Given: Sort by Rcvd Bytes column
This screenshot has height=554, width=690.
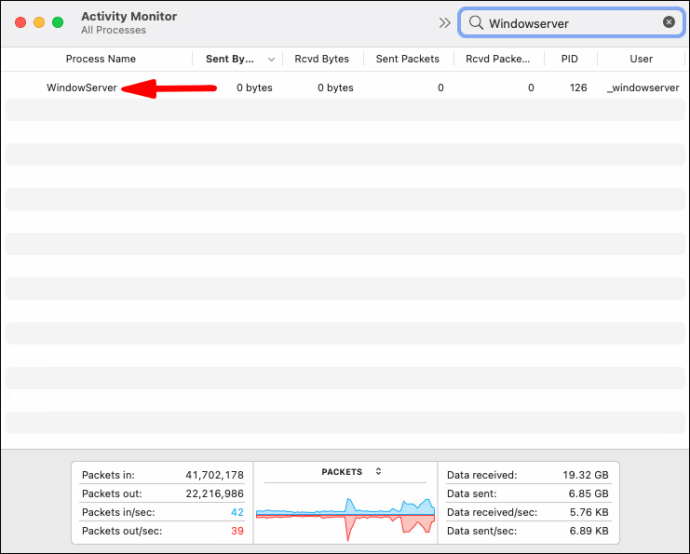Looking at the screenshot, I should (322, 59).
